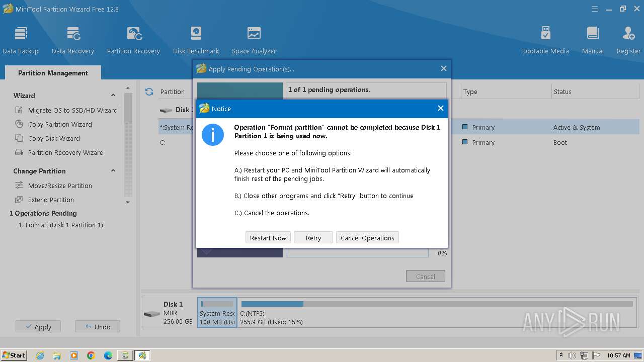Open the Disk Benchmark tool
This screenshot has height=362, width=644.
196,40
